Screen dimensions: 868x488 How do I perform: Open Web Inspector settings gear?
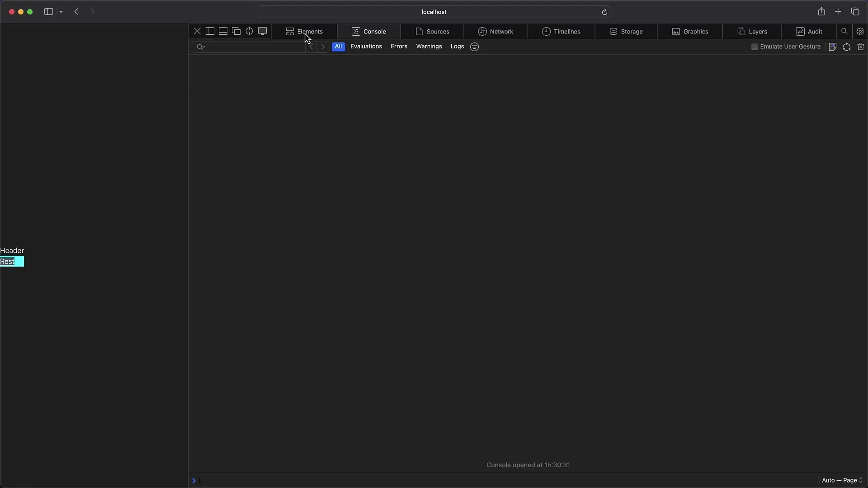coord(860,31)
